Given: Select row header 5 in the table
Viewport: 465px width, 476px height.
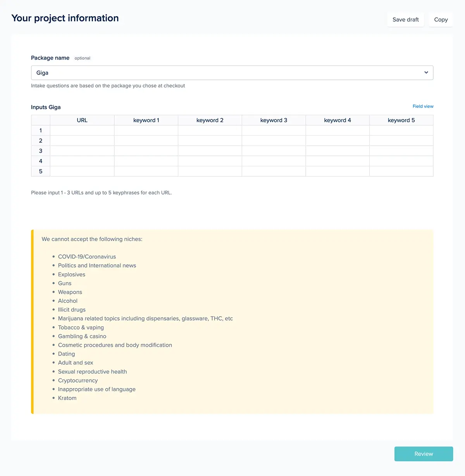Looking at the screenshot, I should (41, 171).
